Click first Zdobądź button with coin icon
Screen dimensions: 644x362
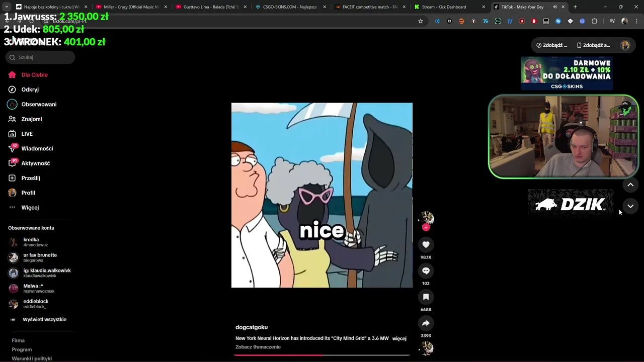551,45
